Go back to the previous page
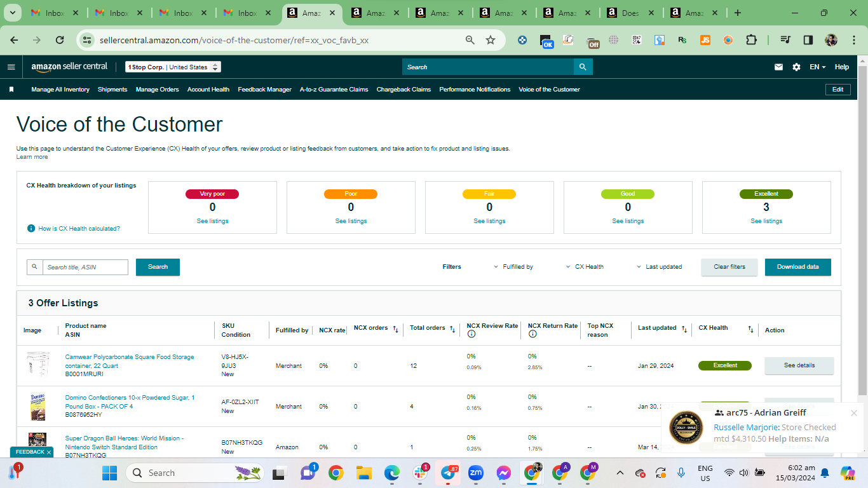868x488 pixels. pos(14,40)
